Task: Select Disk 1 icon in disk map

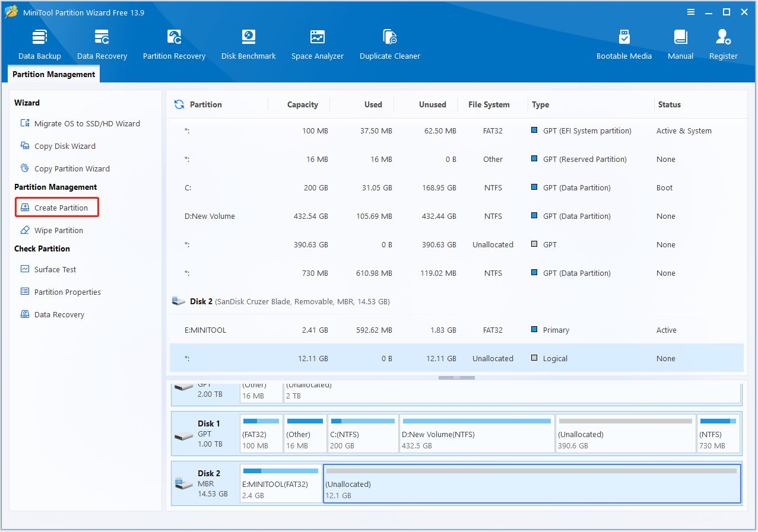Action: tap(183, 436)
